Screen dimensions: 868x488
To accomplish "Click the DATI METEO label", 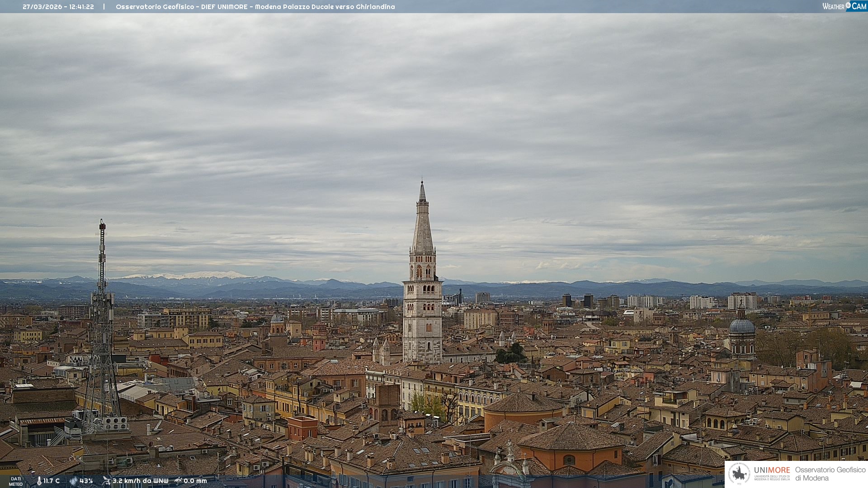I will click(x=16, y=481).
